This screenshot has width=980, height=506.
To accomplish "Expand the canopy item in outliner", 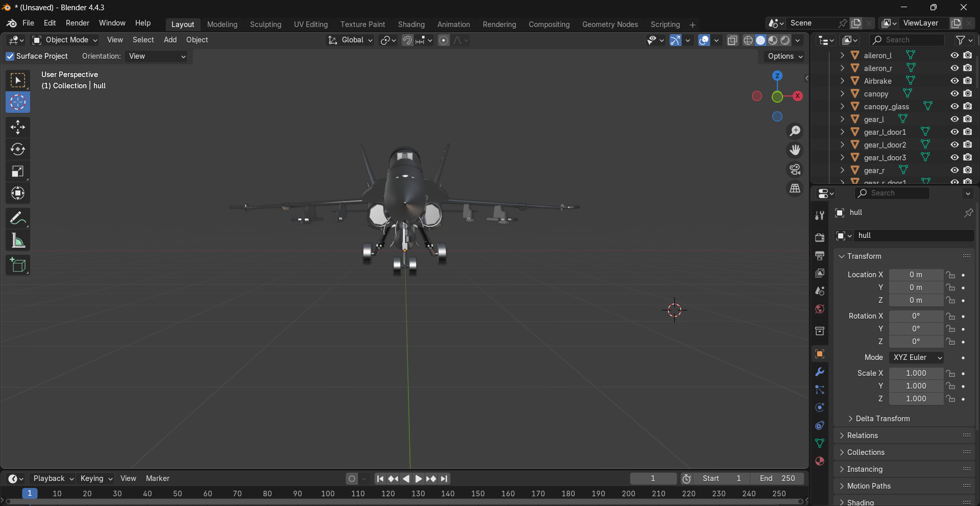I will (842, 93).
